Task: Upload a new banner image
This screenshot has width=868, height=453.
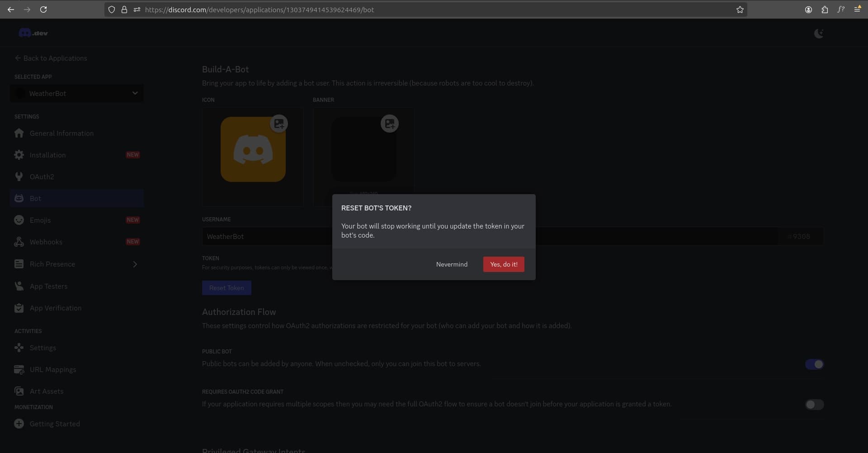Action: point(389,124)
